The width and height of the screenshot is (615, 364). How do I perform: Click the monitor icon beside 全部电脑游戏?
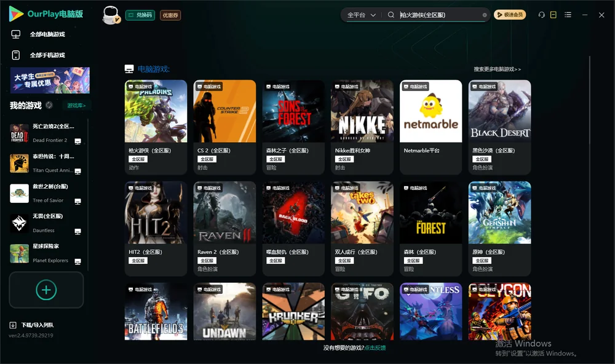coord(16,34)
